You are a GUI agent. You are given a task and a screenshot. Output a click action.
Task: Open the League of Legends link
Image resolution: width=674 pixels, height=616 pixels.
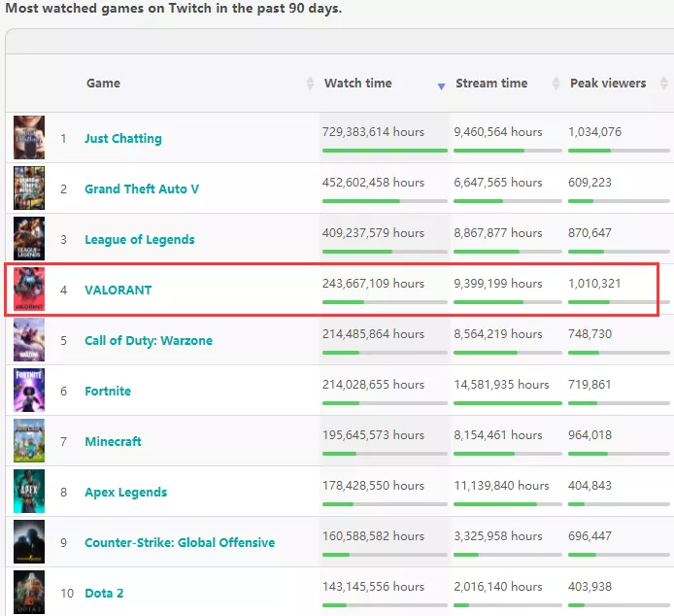(x=140, y=240)
